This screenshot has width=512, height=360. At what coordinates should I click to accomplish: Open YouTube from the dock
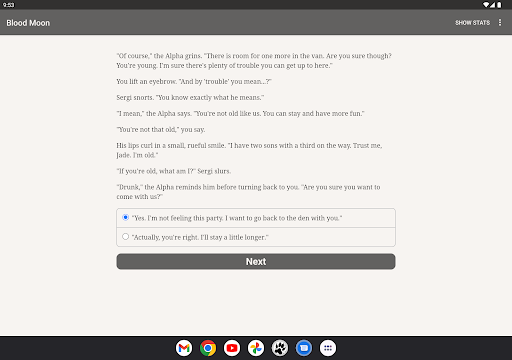pos(232,348)
